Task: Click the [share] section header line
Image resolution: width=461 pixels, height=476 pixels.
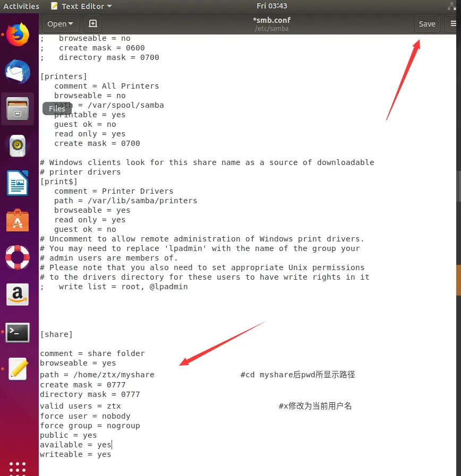Action: tap(56, 334)
